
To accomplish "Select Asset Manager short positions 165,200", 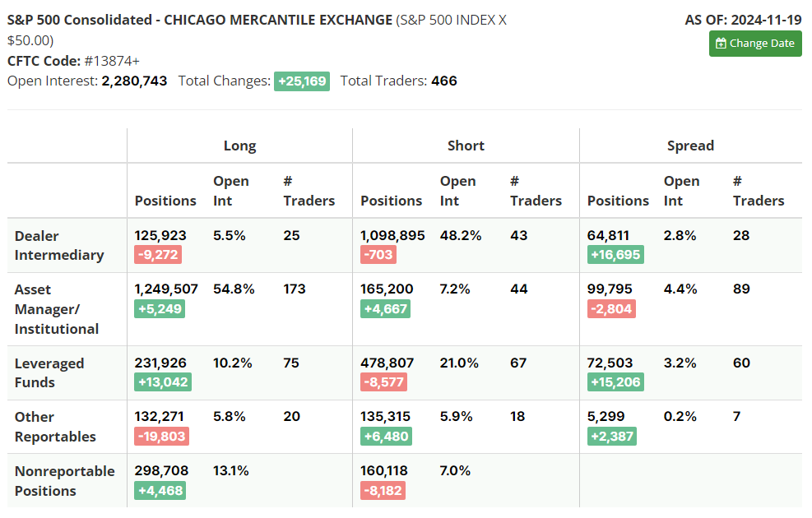I will 387,289.
